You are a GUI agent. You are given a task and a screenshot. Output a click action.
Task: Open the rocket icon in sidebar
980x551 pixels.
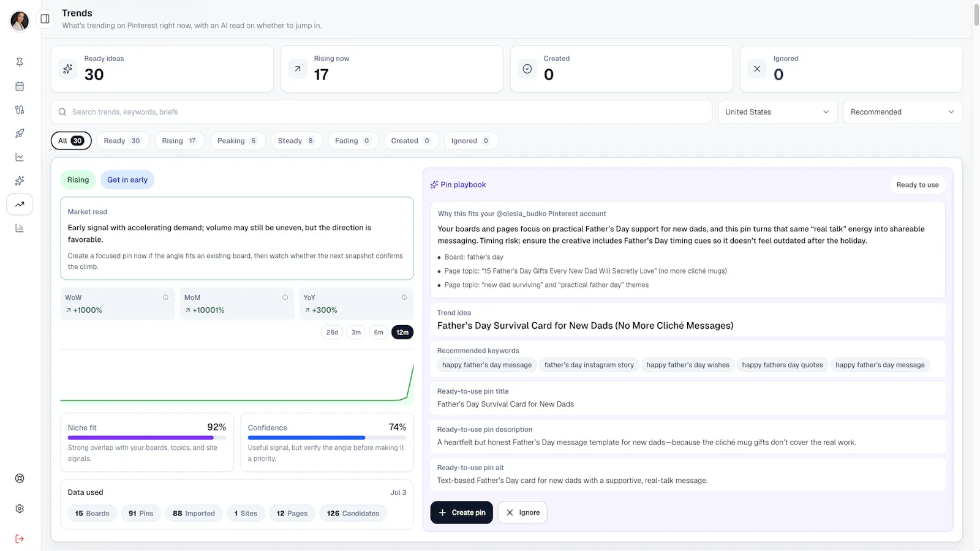20,133
